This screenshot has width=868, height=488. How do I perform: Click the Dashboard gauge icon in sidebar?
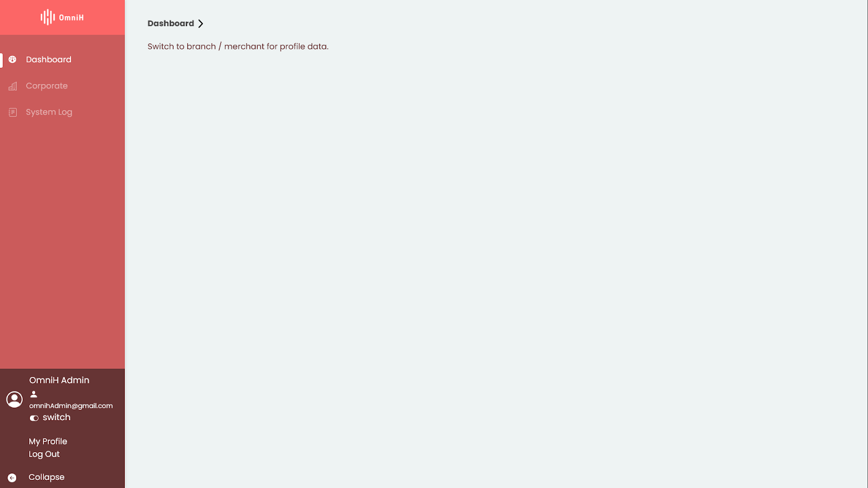click(12, 60)
